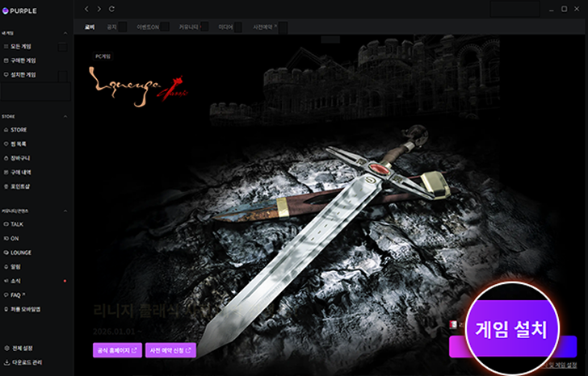This screenshot has width=588, height=376.
Task: Open TALK chat in the sidebar
Action: click(x=14, y=224)
